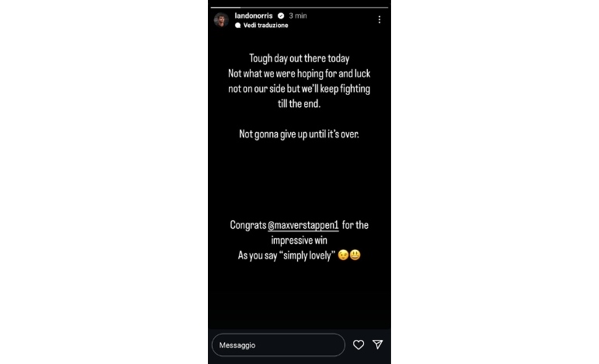The width and height of the screenshot is (599, 364).
Task: Click the 'Not gonna give up until it's over' text
Action: click(299, 134)
